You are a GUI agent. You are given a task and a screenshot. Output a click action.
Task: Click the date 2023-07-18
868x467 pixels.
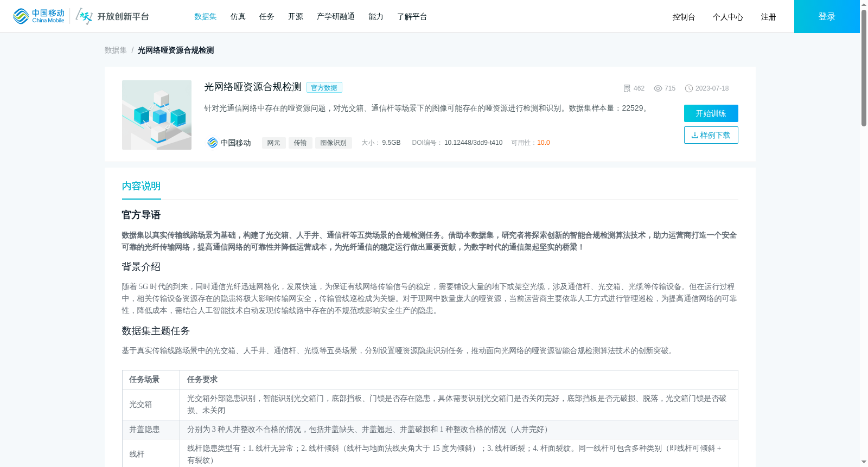click(x=712, y=88)
